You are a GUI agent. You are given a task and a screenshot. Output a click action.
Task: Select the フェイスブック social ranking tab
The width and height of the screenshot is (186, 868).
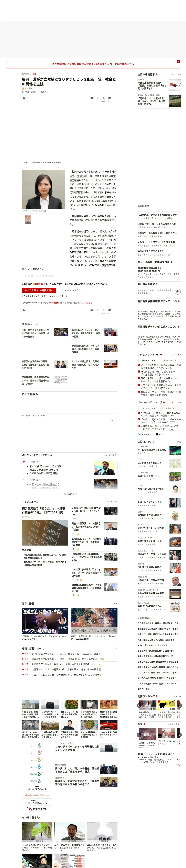click(148, 408)
